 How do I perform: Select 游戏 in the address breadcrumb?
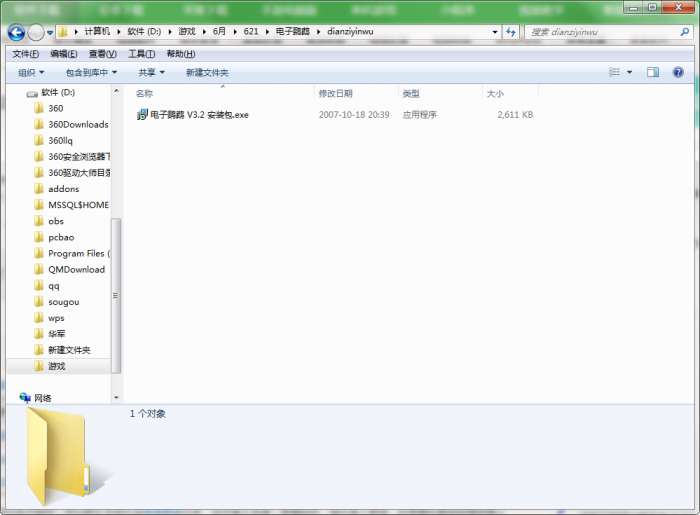click(x=187, y=31)
